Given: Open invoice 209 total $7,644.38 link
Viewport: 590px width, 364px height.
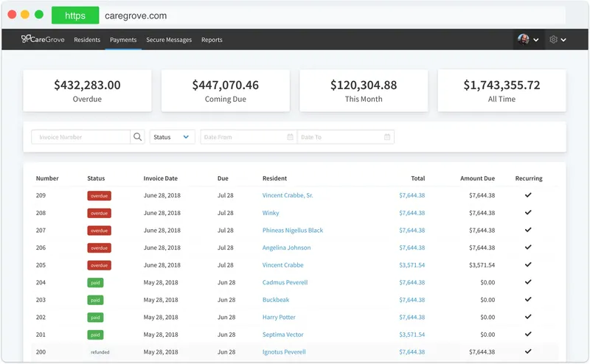Looking at the screenshot, I should coord(412,195).
